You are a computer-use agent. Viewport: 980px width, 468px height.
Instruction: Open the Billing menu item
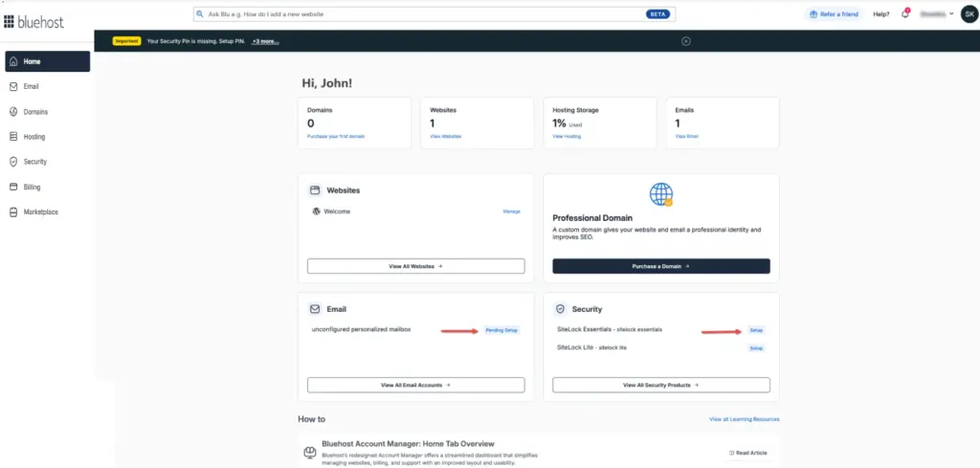[32, 187]
